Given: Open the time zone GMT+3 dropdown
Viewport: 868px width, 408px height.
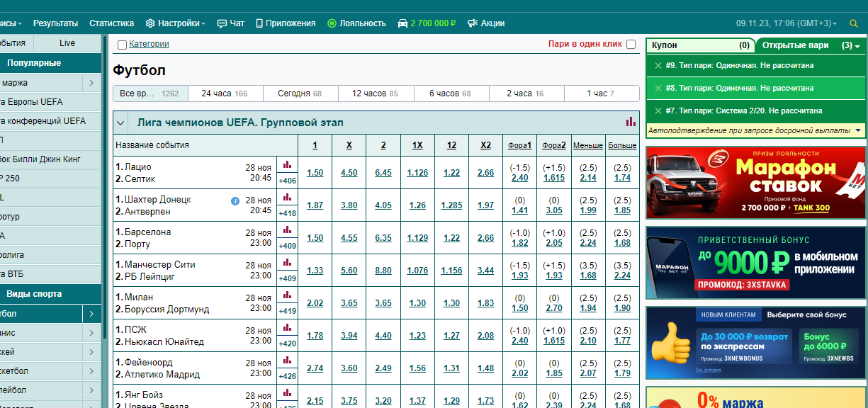Looking at the screenshot, I should tap(787, 23).
